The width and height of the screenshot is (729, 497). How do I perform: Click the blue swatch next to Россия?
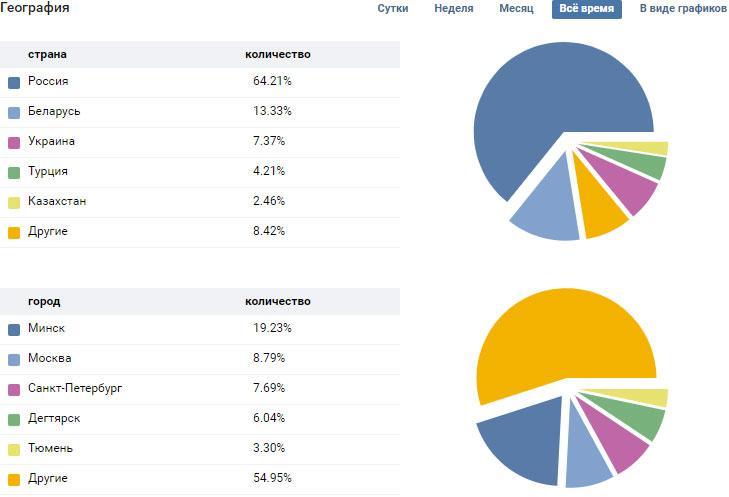[x=14, y=82]
